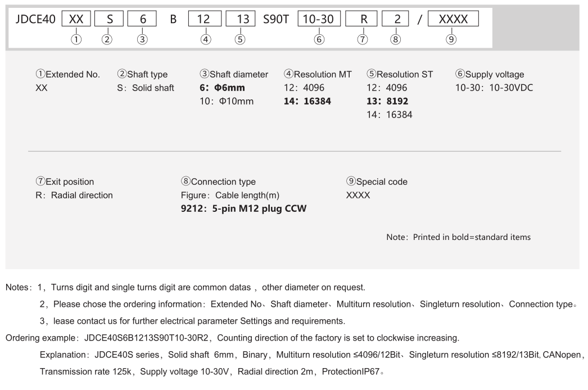Click circled number 4 beneath the 12 box
Screen dimensions: 588x390
pyautogui.click(x=206, y=39)
